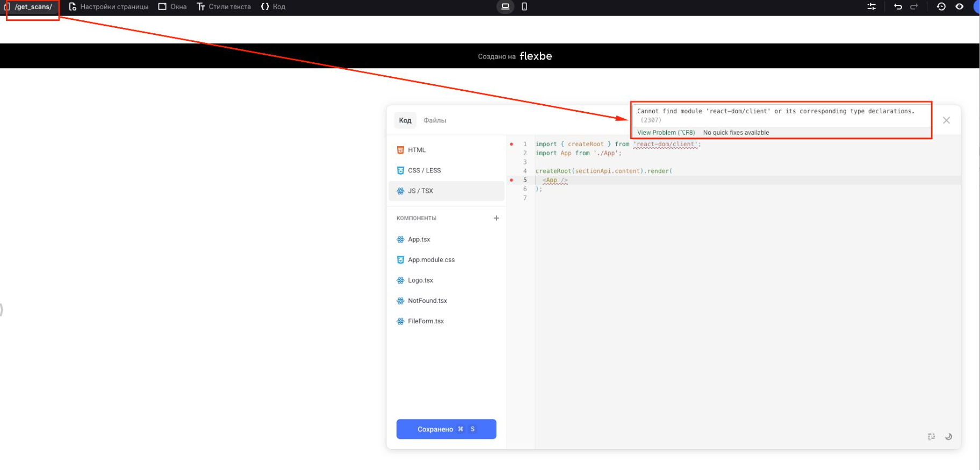The width and height of the screenshot is (980, 470).
Task: Click View Problem link in error tooltip
Action: (666, 133)
